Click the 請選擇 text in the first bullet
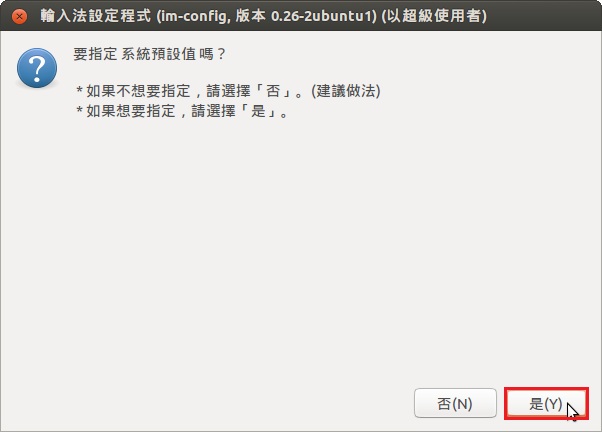This screenshot has height=432, width=602. [228, 91]
